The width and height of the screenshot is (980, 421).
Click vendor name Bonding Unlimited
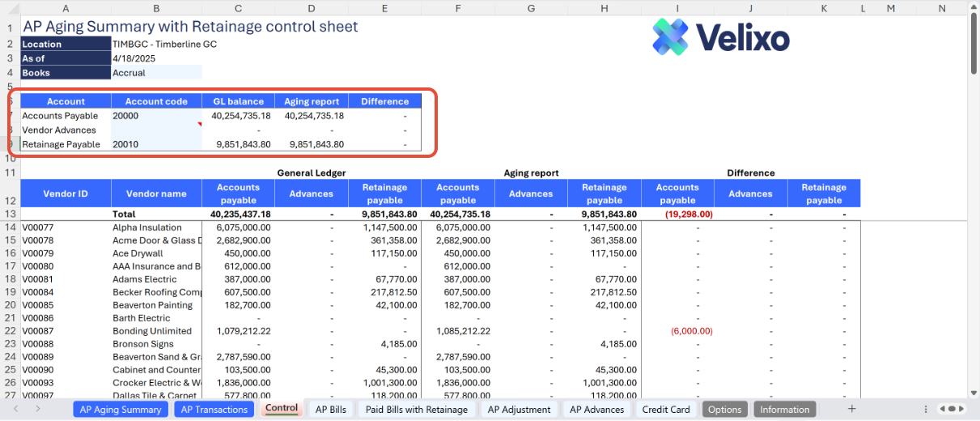[152, 331]
